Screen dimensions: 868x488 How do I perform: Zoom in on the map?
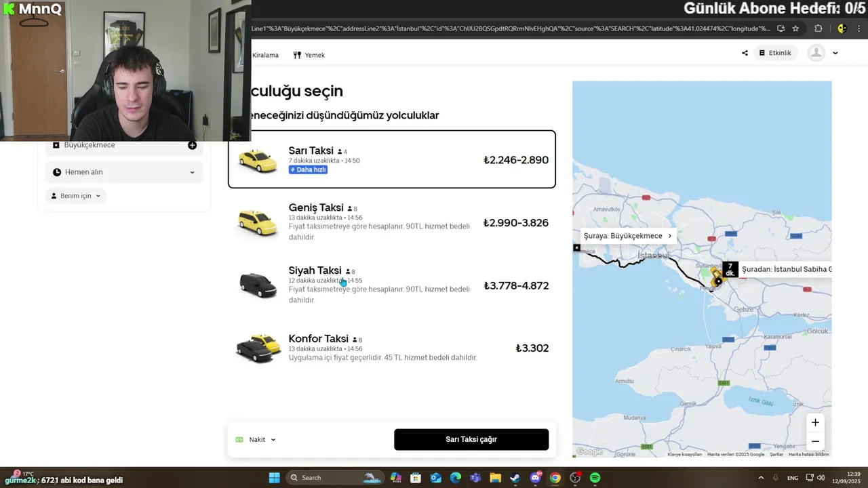(x=815, y=422)
